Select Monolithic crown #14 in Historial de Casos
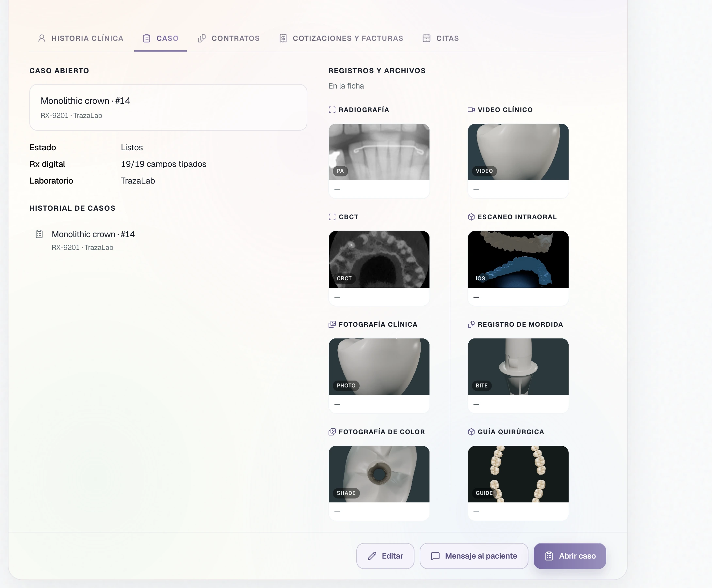Image resolution: width=712 pixels, height=588 pixels. [x=93, y=235]
